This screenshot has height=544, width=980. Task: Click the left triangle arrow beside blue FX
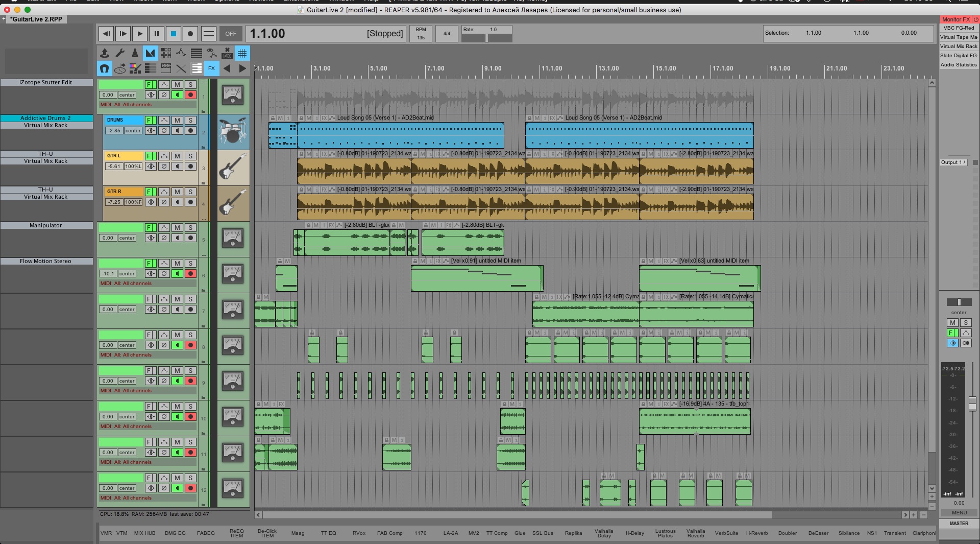[x=227, y=68]
